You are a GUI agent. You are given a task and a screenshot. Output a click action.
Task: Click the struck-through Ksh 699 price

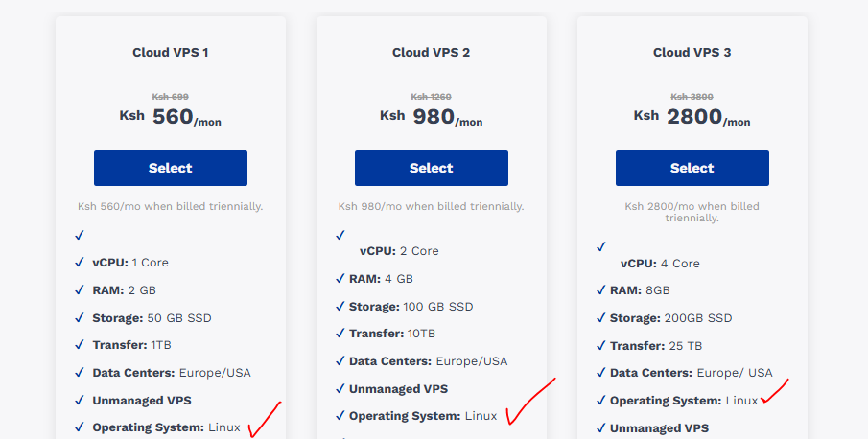pyautogui.click(x=171, y=97)
